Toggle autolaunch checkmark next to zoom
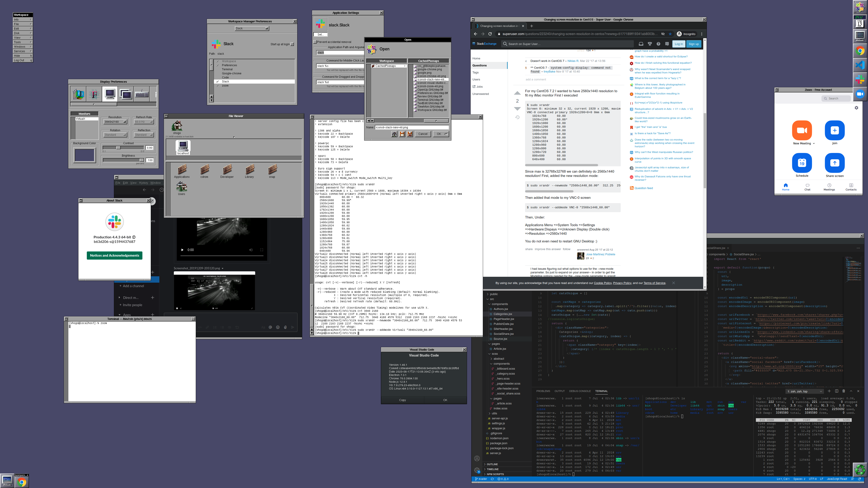 [218, 86]
